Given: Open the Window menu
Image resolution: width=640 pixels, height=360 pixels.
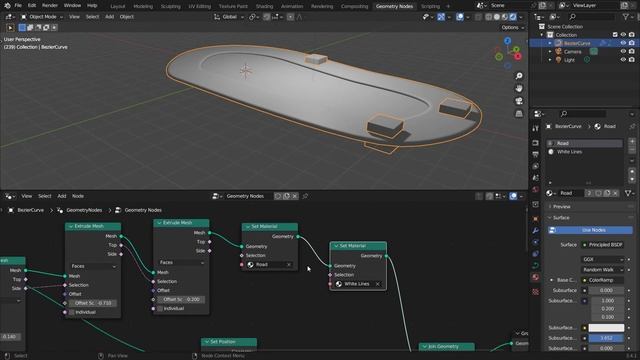Looking at the screenshot, I should (x=72, y=6).
